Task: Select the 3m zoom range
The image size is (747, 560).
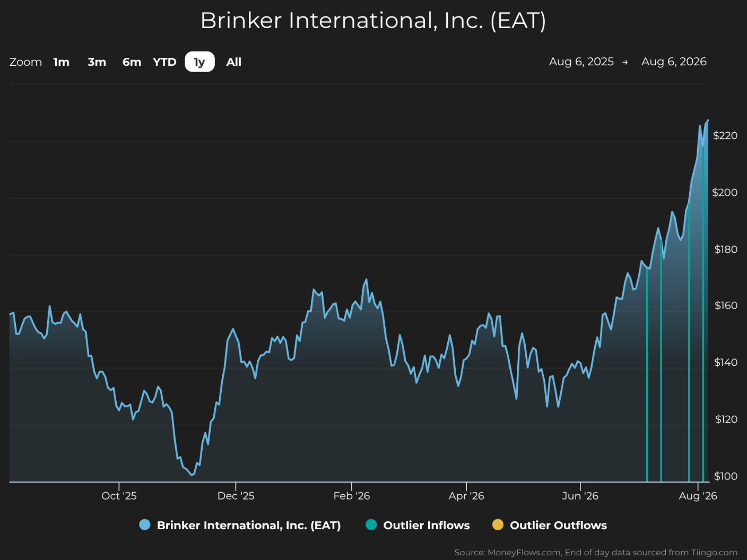Action: point(97,62)
